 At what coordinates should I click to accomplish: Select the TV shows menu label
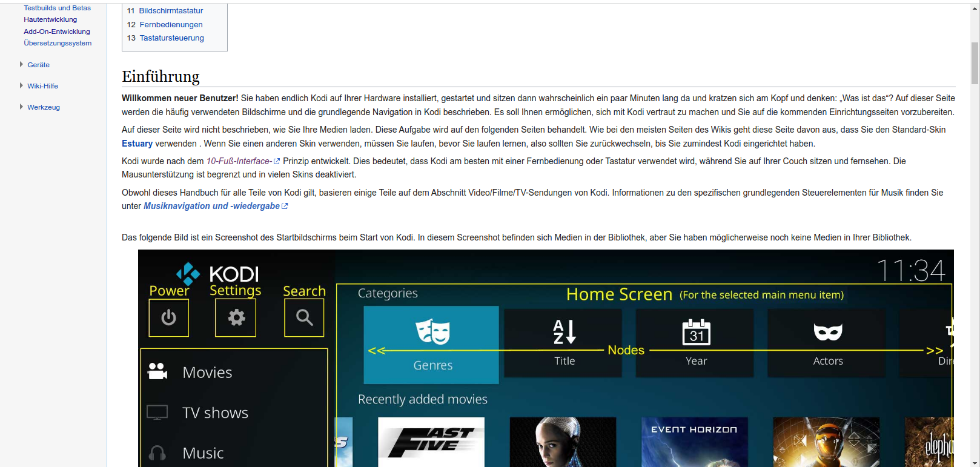coord(215,413)
